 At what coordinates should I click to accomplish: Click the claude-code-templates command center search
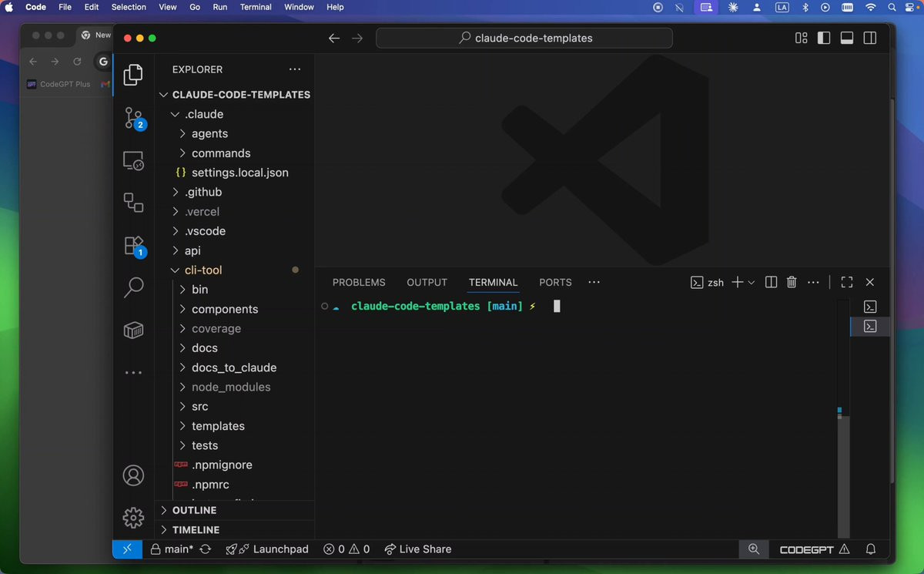tap(524, 38)
